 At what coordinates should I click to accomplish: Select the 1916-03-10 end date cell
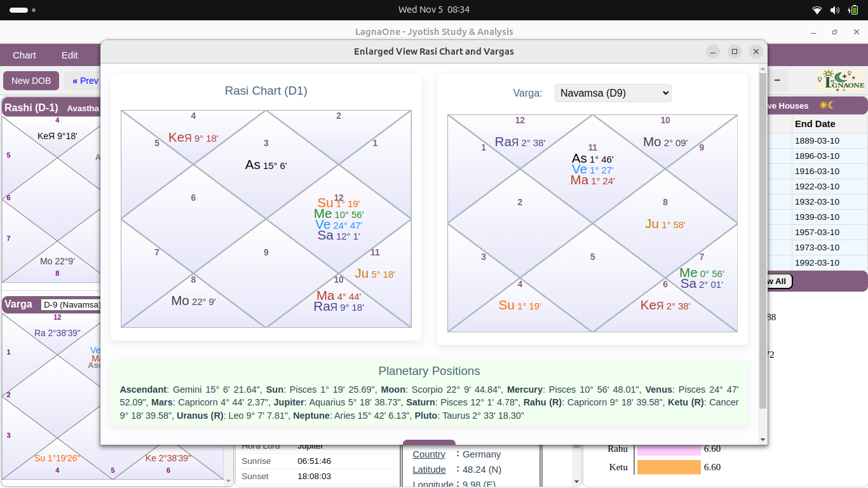coord(830,172)
